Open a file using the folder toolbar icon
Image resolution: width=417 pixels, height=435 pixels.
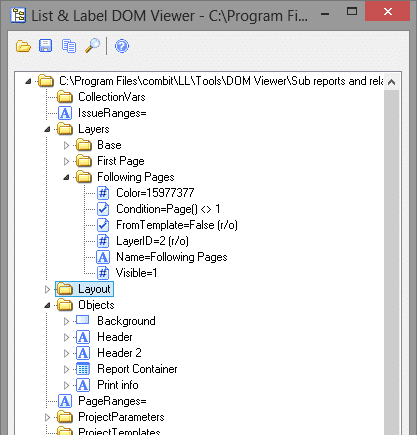point(23,46)
